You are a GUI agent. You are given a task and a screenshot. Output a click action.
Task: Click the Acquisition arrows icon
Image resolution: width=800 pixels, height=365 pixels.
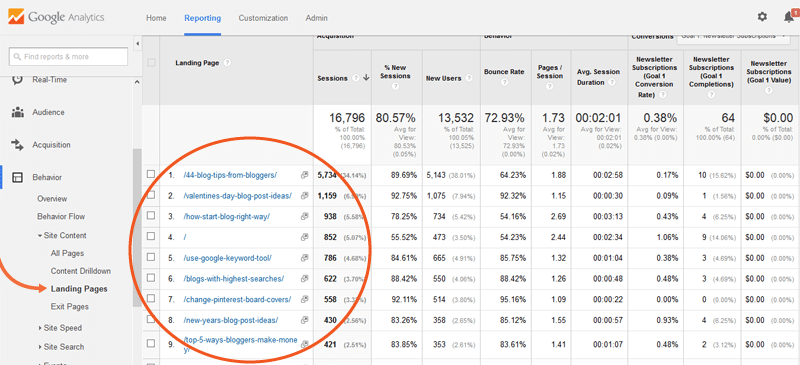click(18, 145)
